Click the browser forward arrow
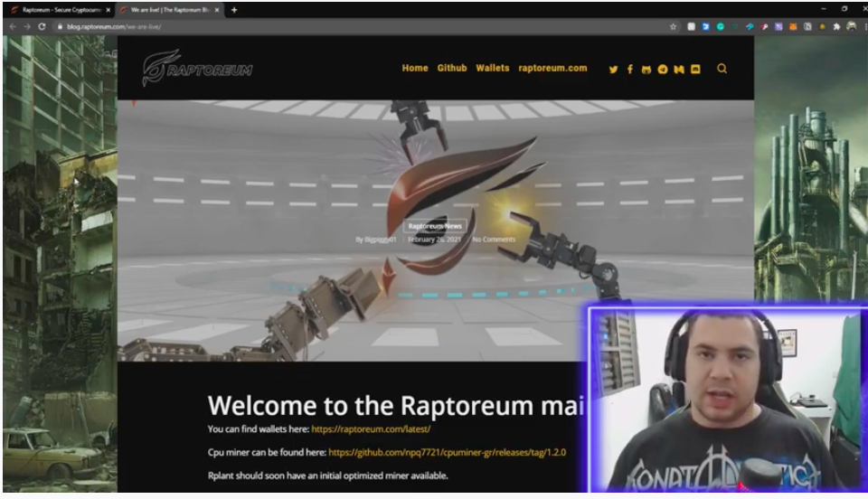Image resolution: width=868 pixels, height=499 pixels. [27, 26]
